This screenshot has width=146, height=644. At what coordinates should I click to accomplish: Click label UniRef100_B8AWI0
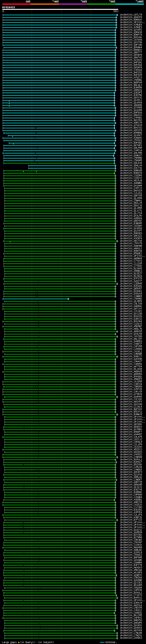click(131, 50)
